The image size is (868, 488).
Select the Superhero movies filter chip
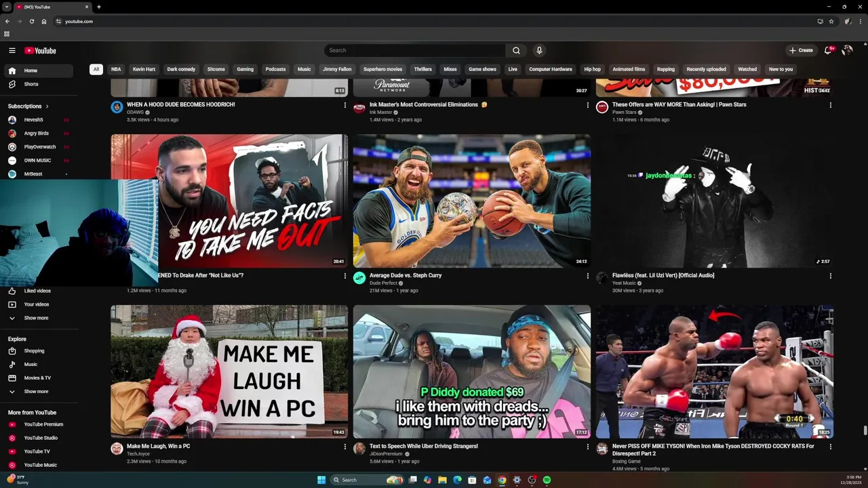click(382, 69)
